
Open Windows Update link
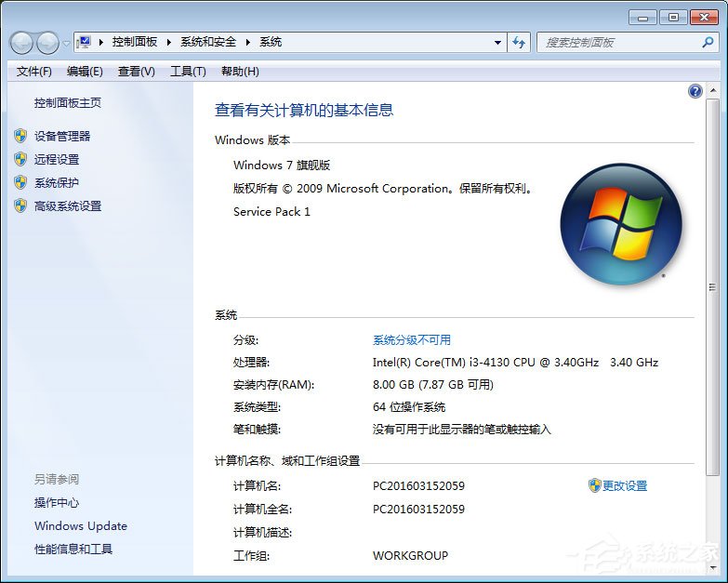point(81,526)
